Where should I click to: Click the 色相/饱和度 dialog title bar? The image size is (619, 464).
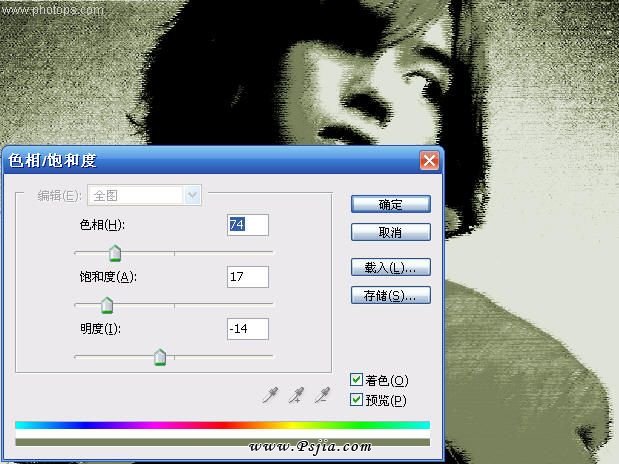click(223, 160)
